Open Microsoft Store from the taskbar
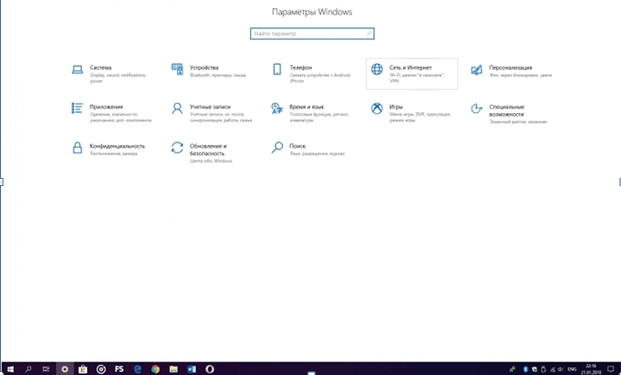 pos(82,369)
